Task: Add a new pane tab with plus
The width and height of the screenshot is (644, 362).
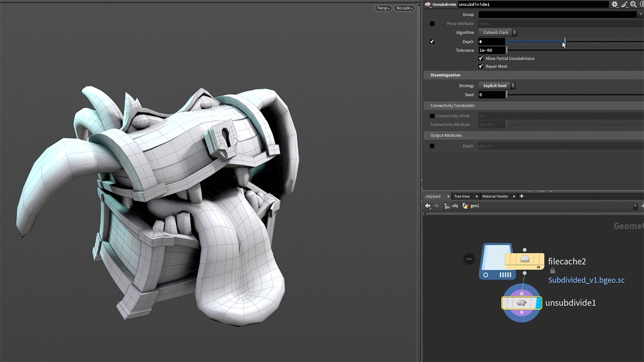Action: tap(521, 196)
